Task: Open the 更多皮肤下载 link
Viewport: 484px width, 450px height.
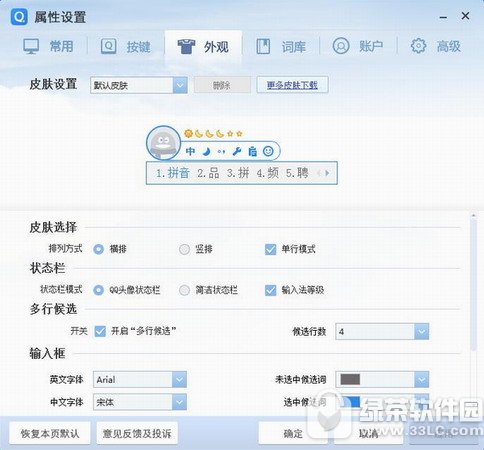Action: (x=292, y=85)
